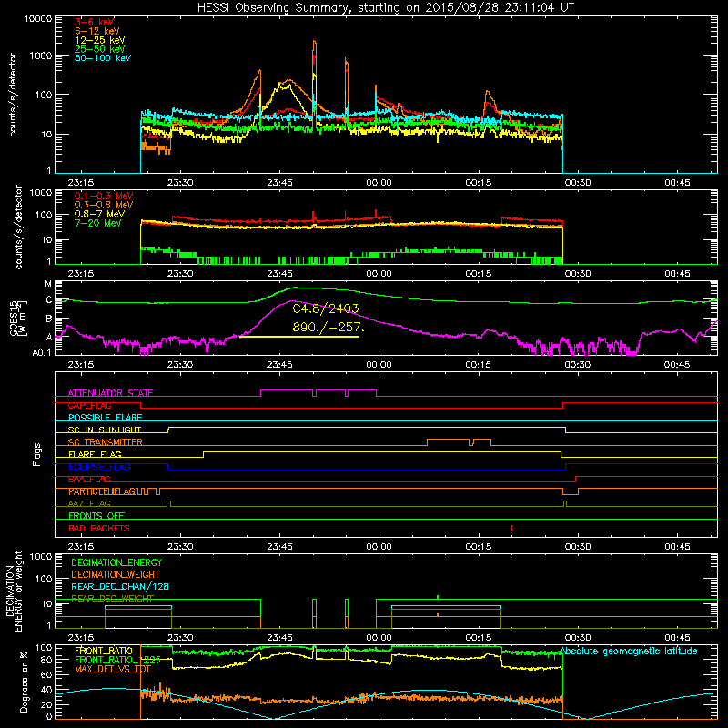
Task: Click the 00:45 time label under the decimation panel
Action: click(x=677, y=638)
